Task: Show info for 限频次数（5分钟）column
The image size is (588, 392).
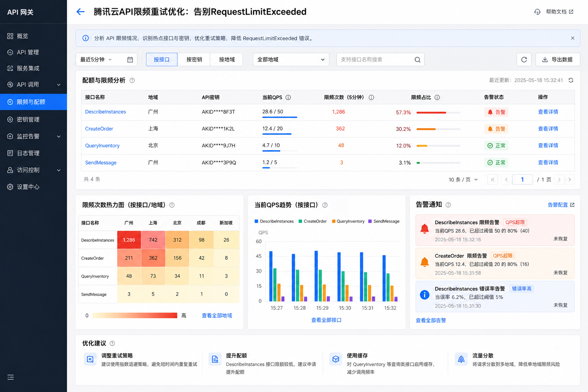Action: pyautogui.click(x=371, y=97)
